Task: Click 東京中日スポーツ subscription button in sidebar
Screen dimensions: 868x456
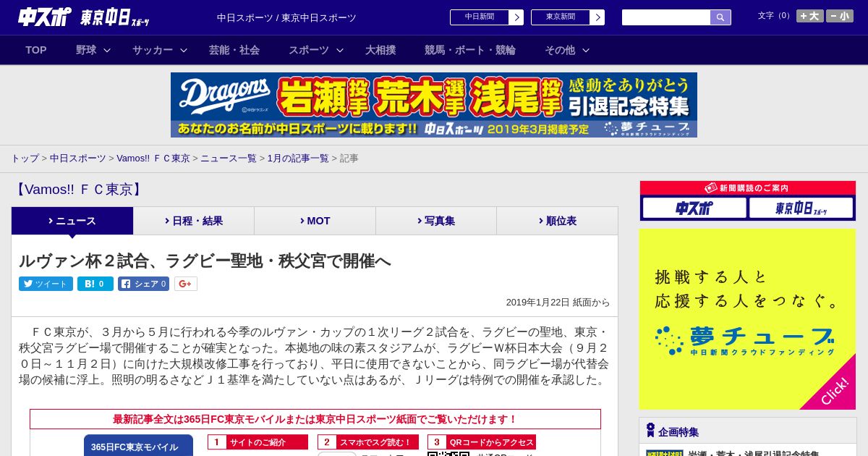Action: (801, 208)
